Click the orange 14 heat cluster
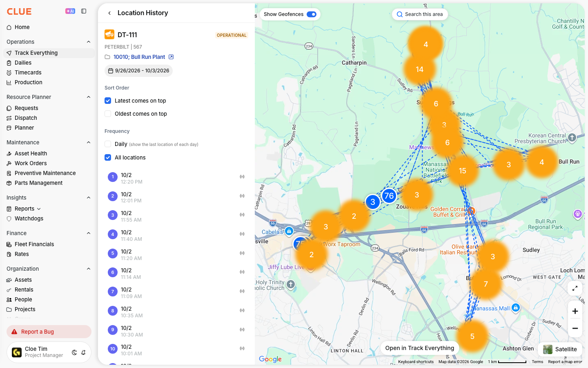This screenshot has height=368, width=588. tap(420, 70)
